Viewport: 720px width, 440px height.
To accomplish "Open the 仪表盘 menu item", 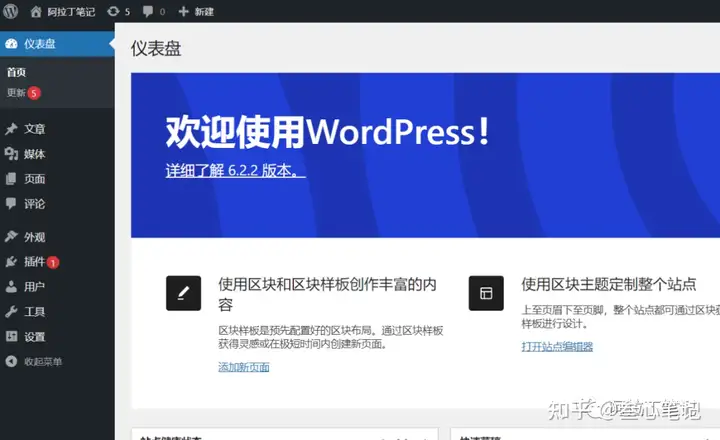I will (57, 44).
